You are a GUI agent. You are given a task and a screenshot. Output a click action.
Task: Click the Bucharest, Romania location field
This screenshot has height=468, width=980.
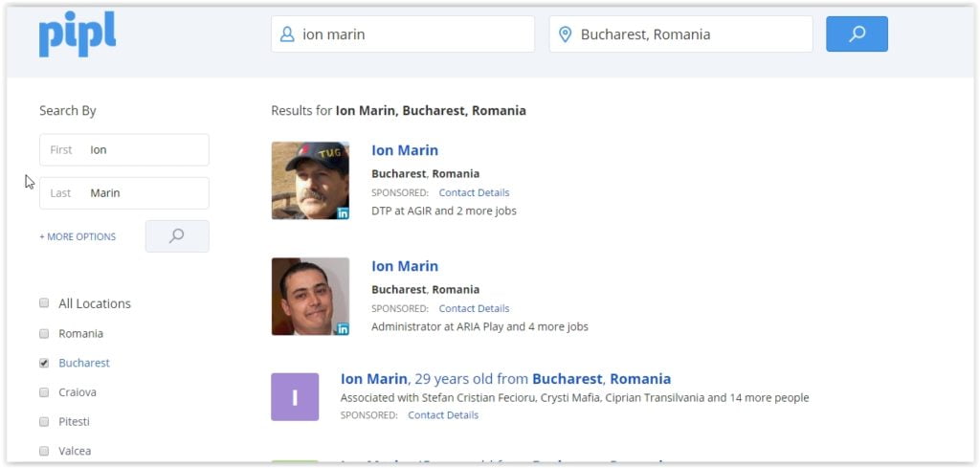click(x=689, y=34)
